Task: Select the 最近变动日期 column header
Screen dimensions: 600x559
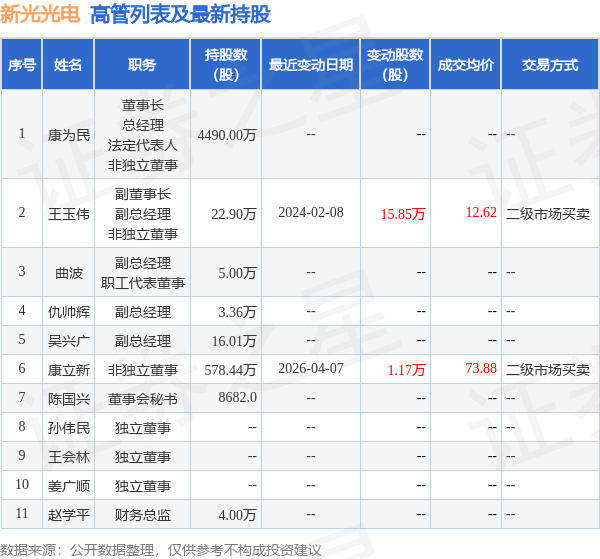Action: [x=311, y=65]
